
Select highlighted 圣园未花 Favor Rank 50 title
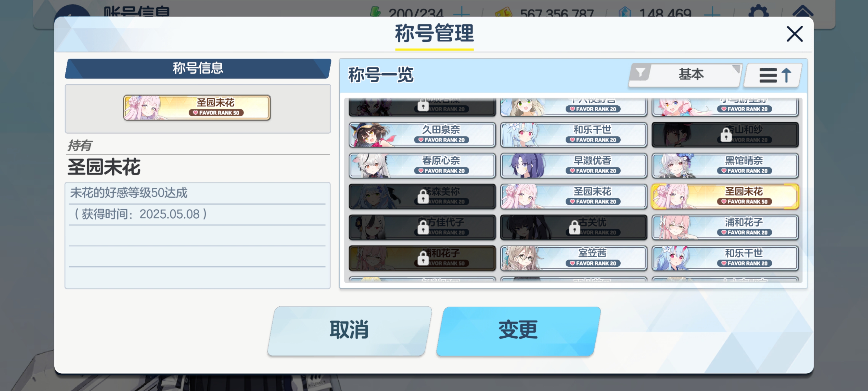coord(725,196)
